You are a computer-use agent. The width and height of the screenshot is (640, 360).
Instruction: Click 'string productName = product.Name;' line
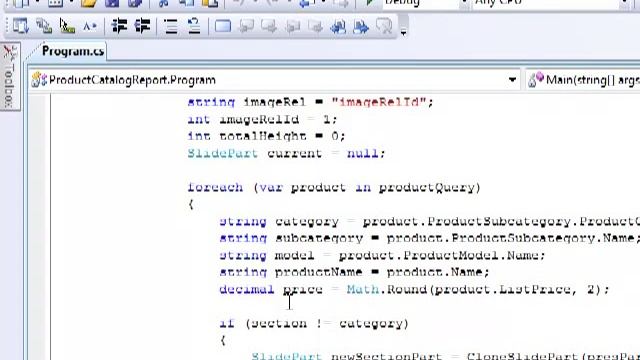(x=354, y=272)
